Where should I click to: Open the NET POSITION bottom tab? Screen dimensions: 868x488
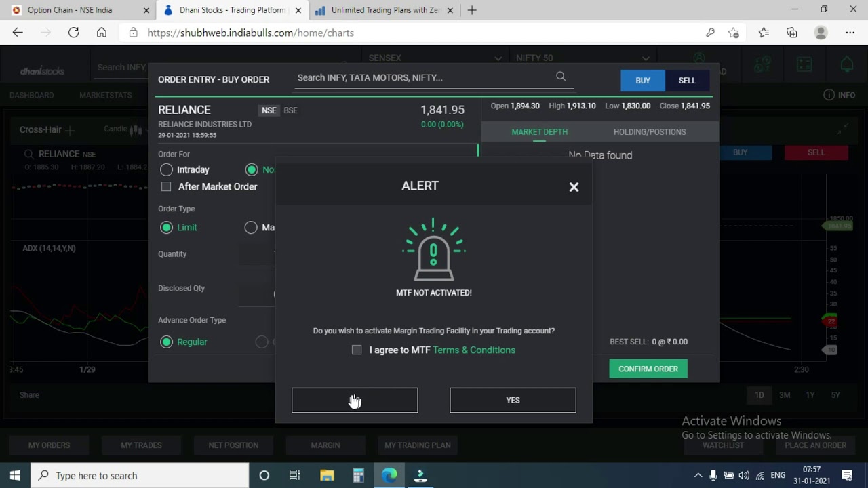[233, 445]
